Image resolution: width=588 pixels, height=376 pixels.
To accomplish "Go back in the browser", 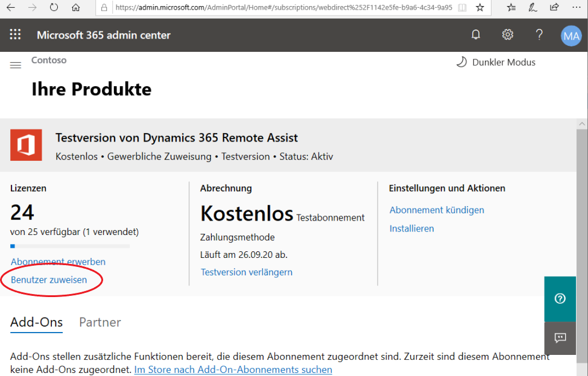I will click(11, 7).
